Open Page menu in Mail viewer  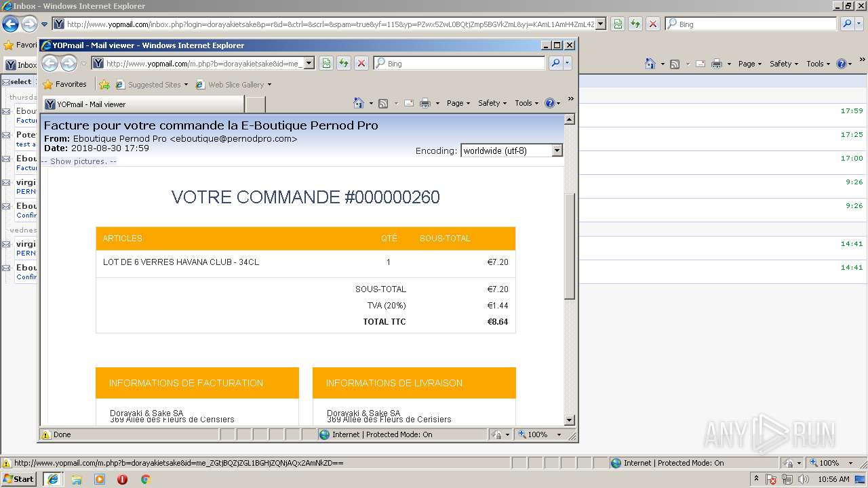458,103
